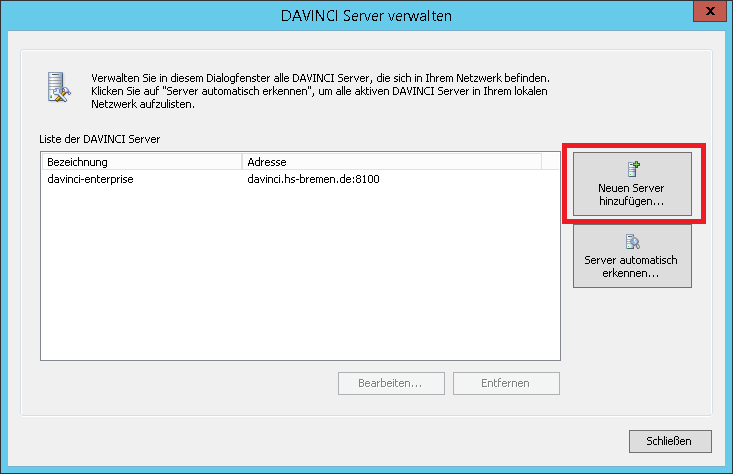This screenshot has height=474, width=733.
Task: Click the server management icon beside description
Action: click(x=60, y=87)
